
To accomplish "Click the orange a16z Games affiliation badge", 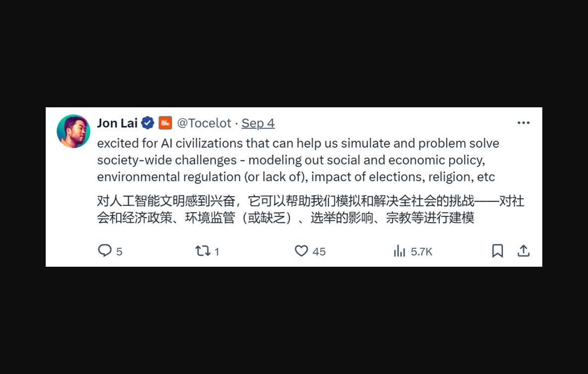I will 164,123.
